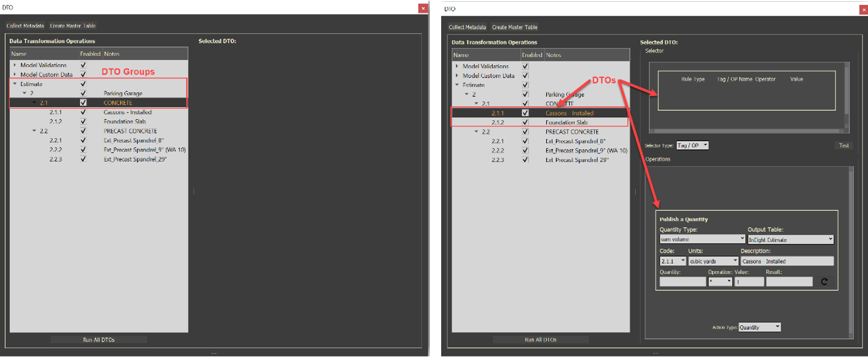Close the left DTO window
This screenshot has height=357, width=868.
[422, 8]
